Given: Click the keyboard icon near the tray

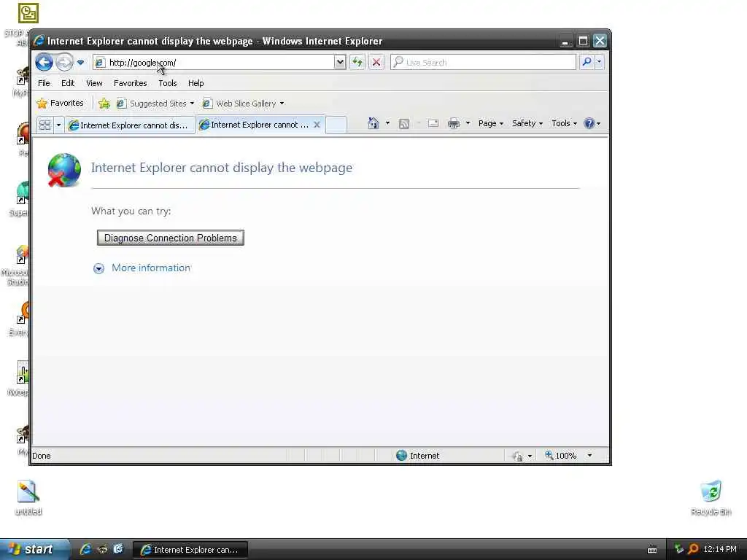Looking at the screenshot, I should pyautogui.click(x=652, y=550).
